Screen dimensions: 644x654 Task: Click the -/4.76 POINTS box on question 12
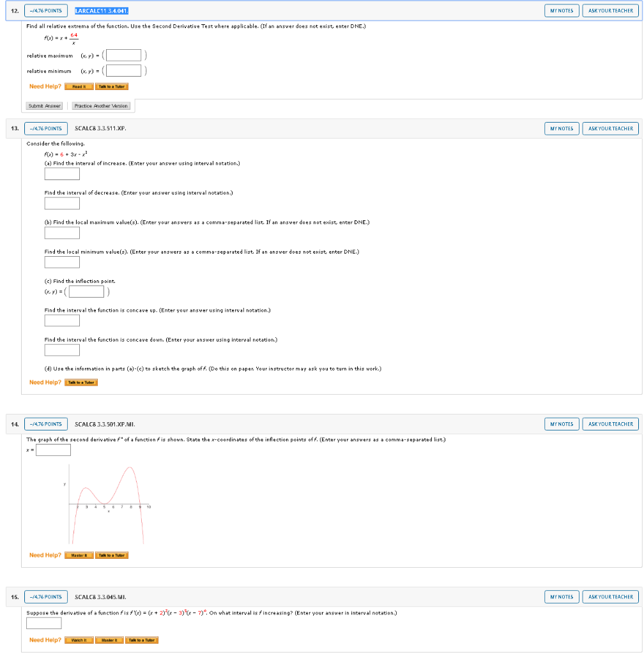click(x=45, y=10)
